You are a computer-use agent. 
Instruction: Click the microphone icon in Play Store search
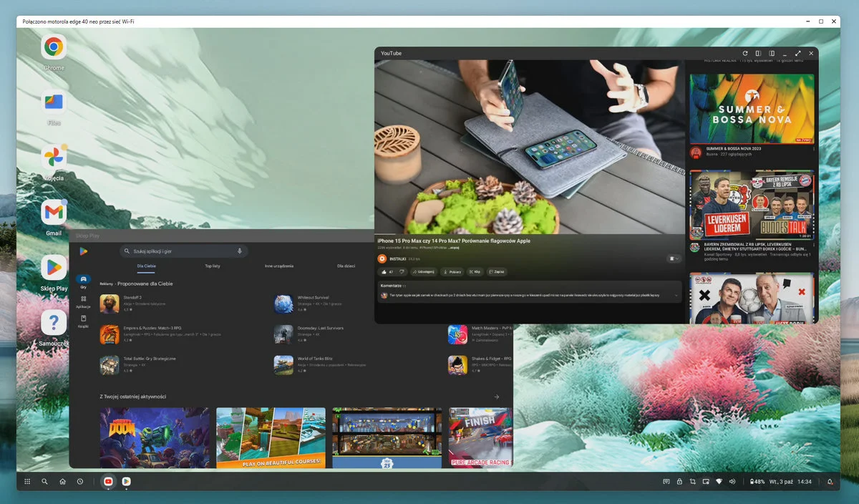[239, 251]
